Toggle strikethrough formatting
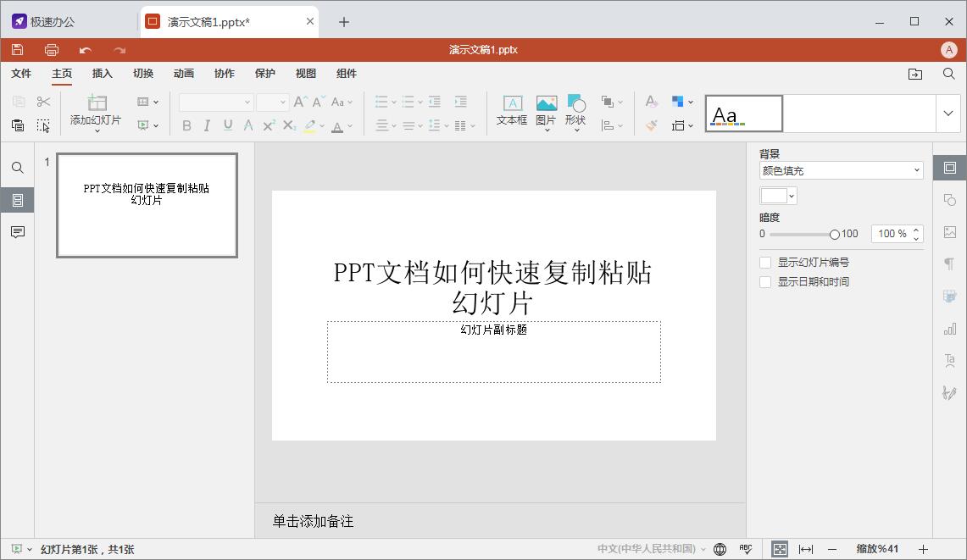Screen dimensions: 967x560 click(248, 125)
